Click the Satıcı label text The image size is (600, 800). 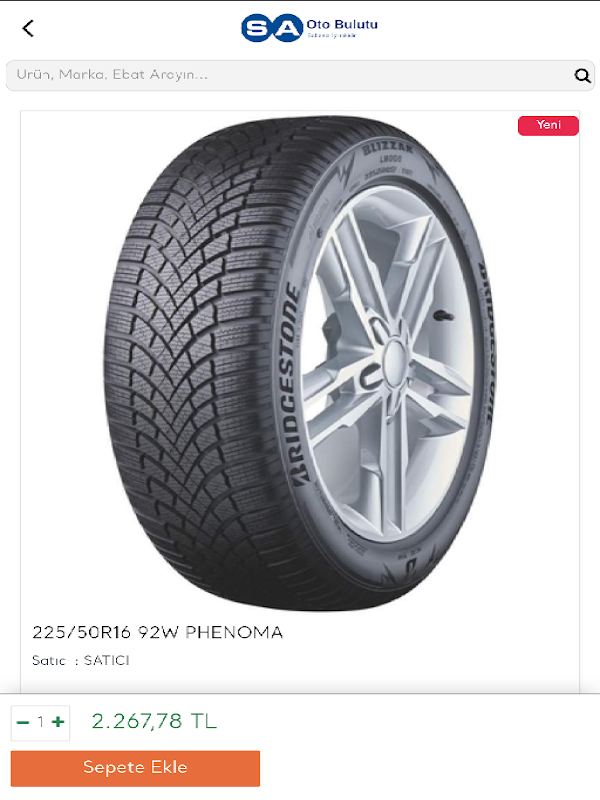(49, 660)
